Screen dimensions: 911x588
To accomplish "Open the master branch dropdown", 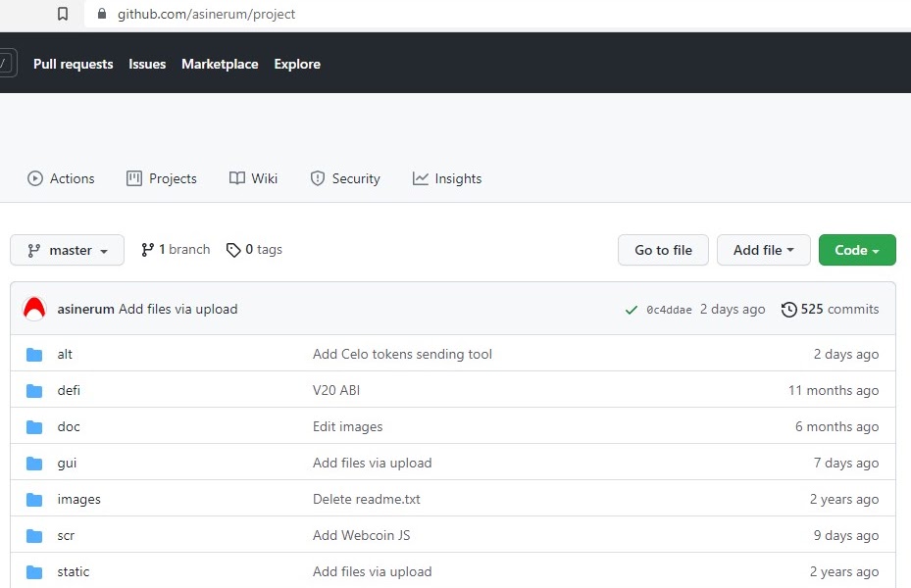I will click(x=67, y=250).
